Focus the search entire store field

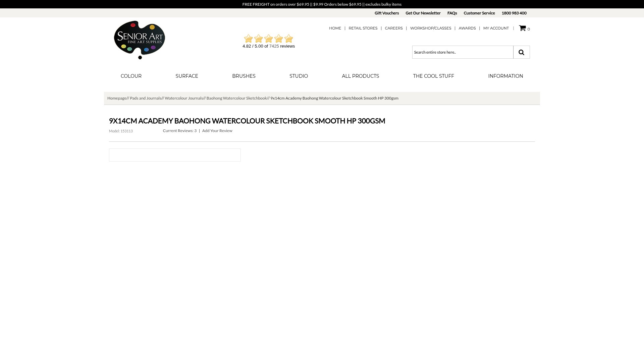463,52
